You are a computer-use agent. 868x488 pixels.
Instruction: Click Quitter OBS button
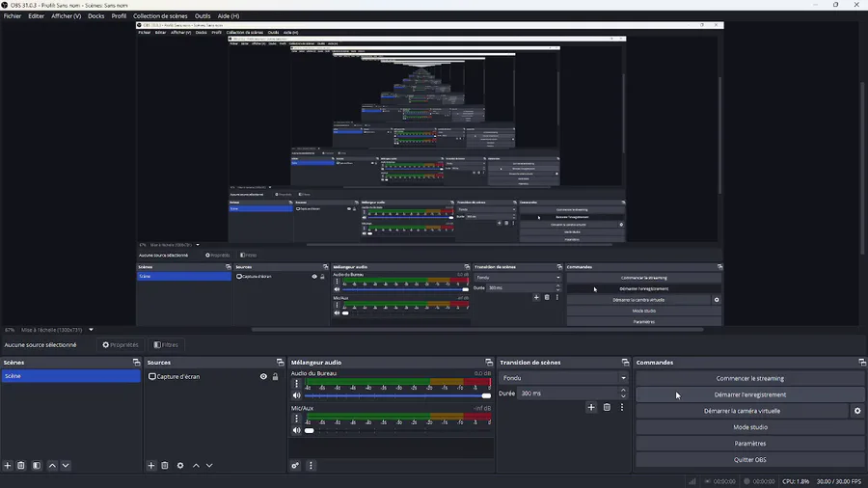(749, 459)
